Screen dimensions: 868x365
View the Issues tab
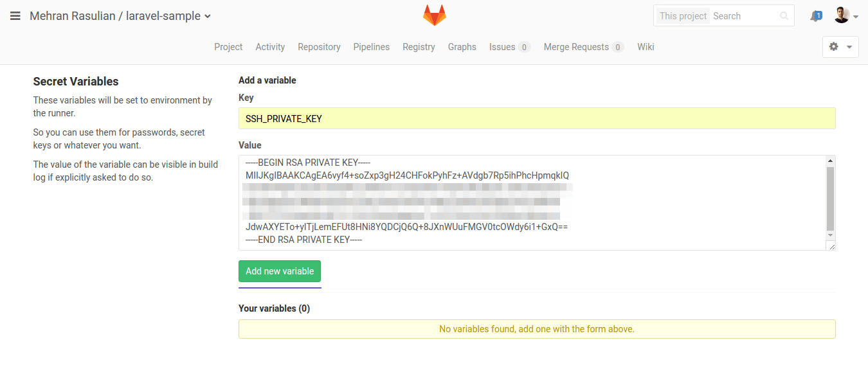[502, 47]
